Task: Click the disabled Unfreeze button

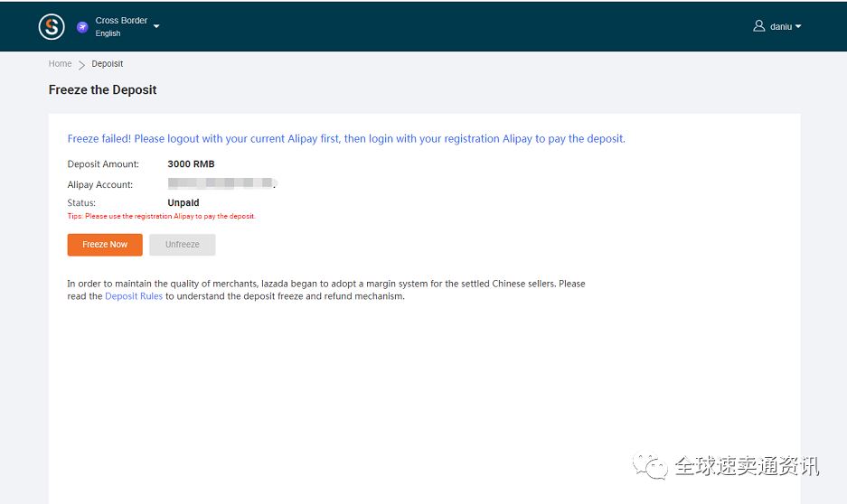Action: coord(182,245)
